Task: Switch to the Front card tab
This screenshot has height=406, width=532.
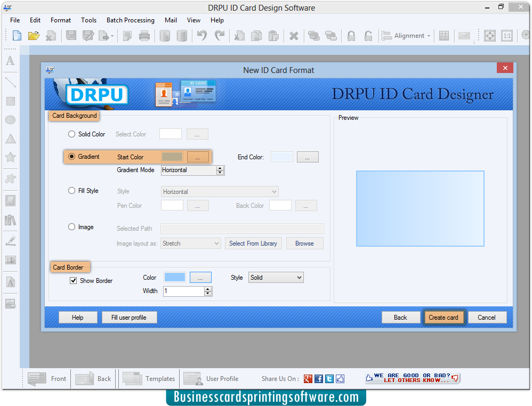Action: tap(46, 378)
